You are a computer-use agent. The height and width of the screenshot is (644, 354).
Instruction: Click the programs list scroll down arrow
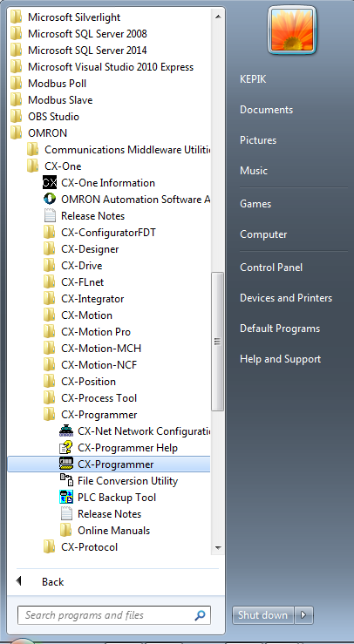point(218,547)
